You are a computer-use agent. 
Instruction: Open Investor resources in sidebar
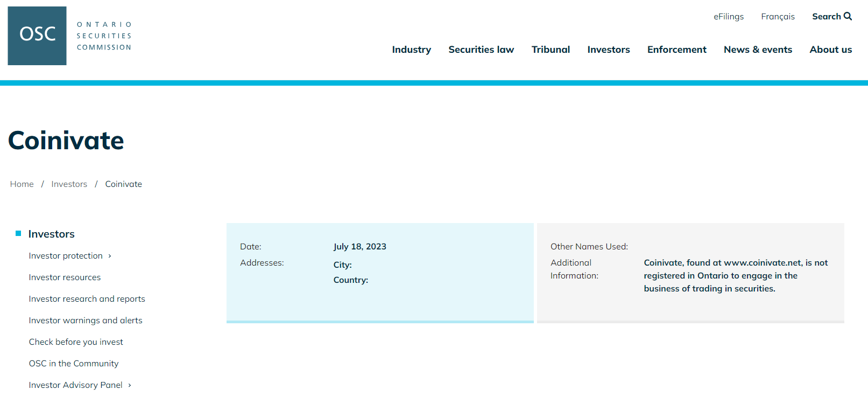pos(65,277)
